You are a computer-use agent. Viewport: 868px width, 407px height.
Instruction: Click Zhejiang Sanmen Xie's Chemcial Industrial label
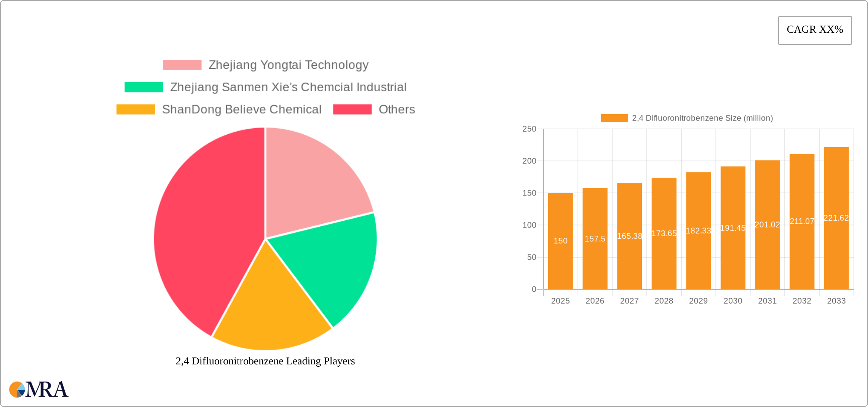[x=288, y=87]
